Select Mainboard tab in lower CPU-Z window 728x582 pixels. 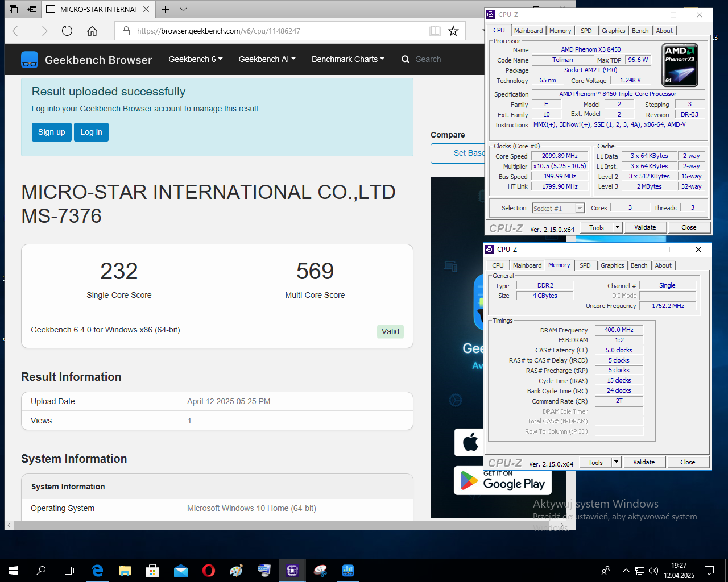point(527,265)
